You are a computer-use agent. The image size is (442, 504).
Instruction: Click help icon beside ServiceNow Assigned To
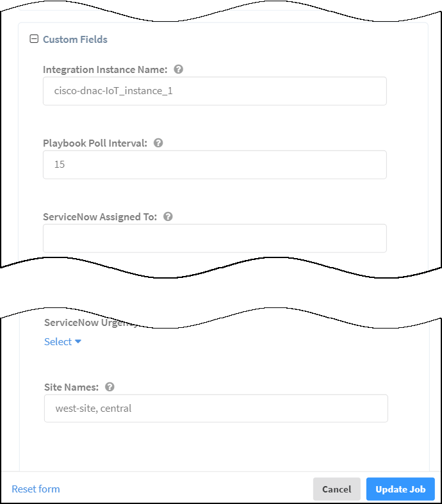(x=168, y=216)
